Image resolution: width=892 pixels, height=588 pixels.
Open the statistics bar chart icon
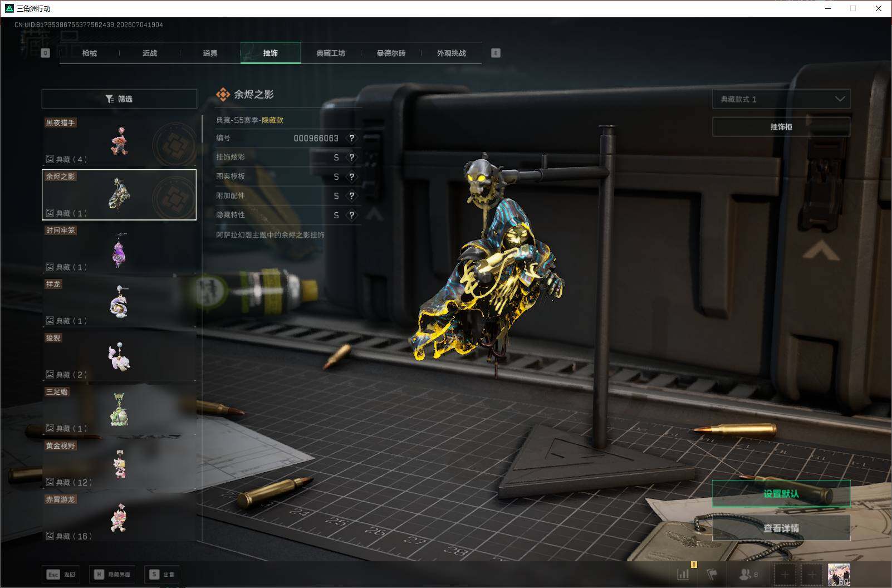[x=683, y=574]
